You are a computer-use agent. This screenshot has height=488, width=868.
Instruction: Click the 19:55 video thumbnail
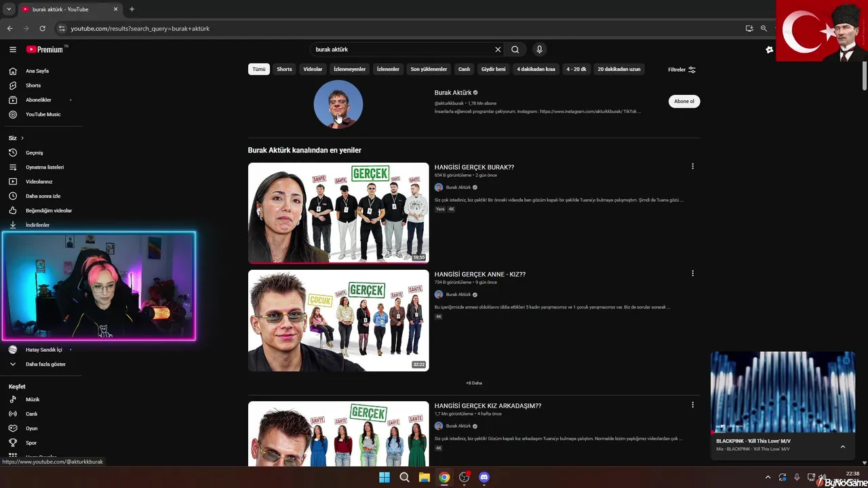click(338, 213)
